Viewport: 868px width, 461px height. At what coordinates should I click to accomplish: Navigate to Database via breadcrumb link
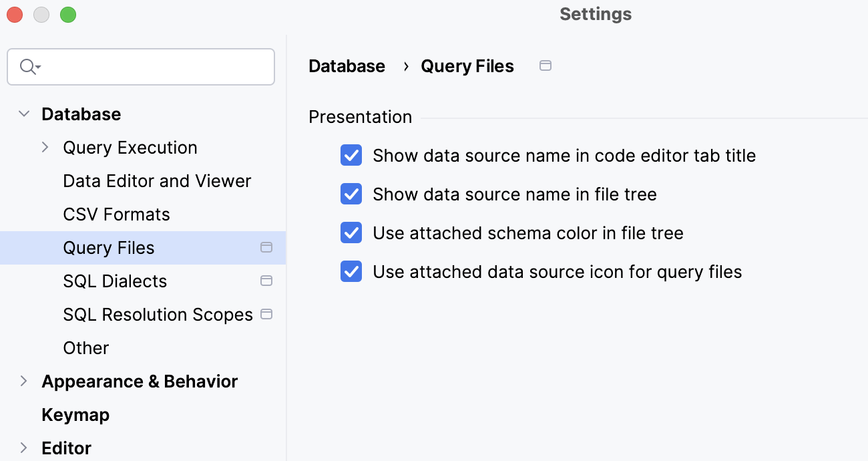click(x=347, y=65)
